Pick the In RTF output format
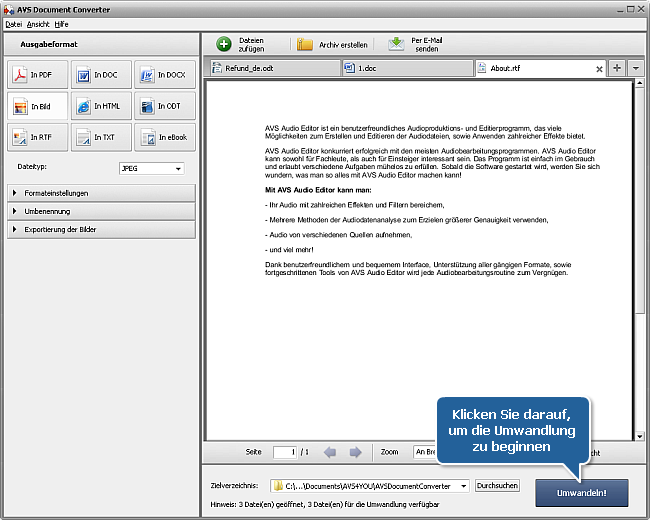Screen dimensions: 650x520 pyautogui.click(x=37, y=137)
